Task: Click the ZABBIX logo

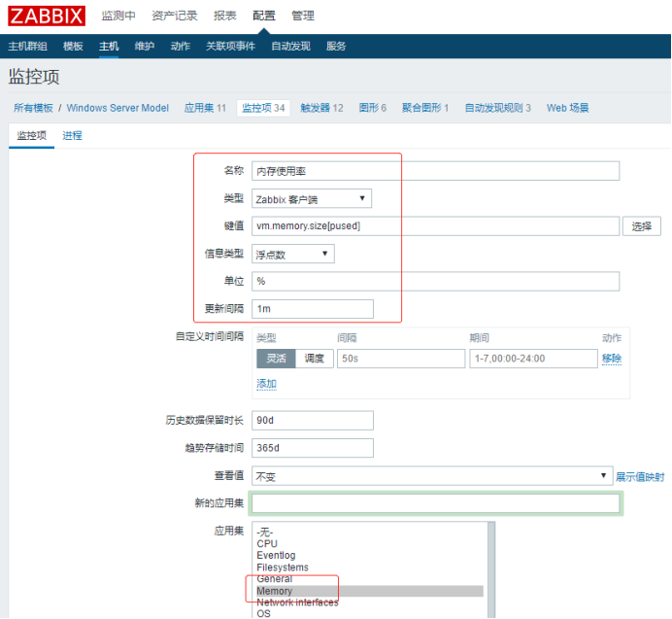Action: [x=47, y=16]
